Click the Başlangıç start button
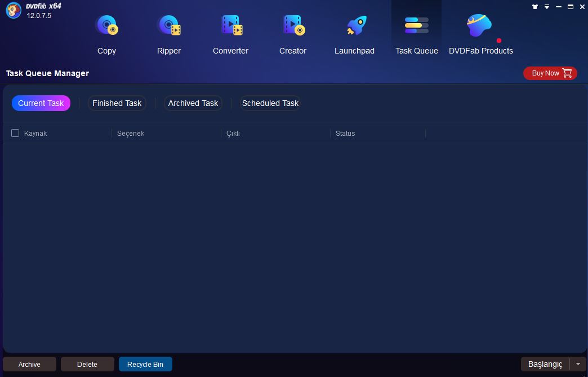Screen dimensions: 588x377 tap(545, 364)
